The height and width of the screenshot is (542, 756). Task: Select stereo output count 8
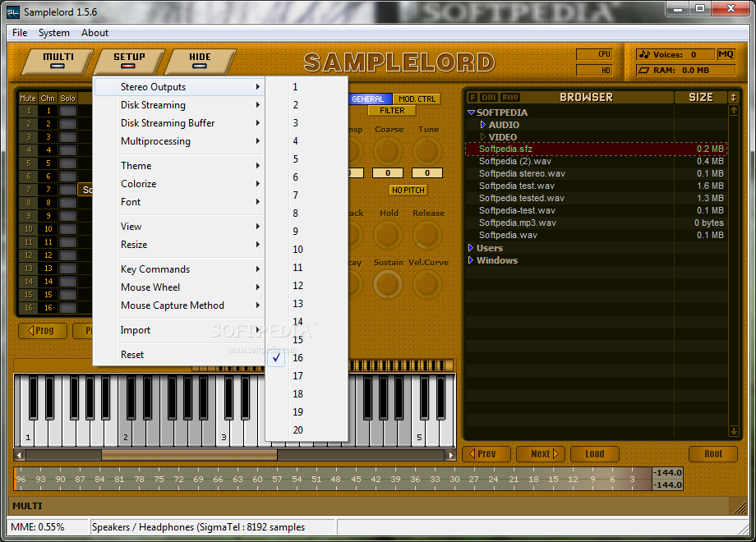(x=307, y=214)
